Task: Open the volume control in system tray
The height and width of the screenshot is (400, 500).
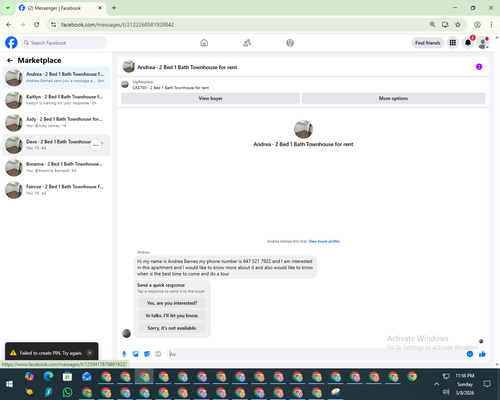Action: point(446,392)
